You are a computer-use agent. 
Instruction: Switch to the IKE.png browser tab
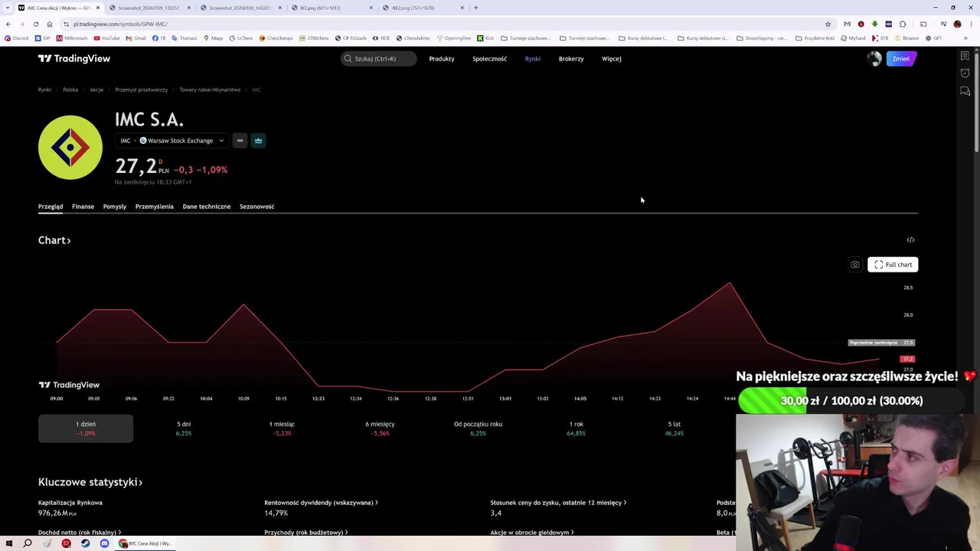(333, 8)
